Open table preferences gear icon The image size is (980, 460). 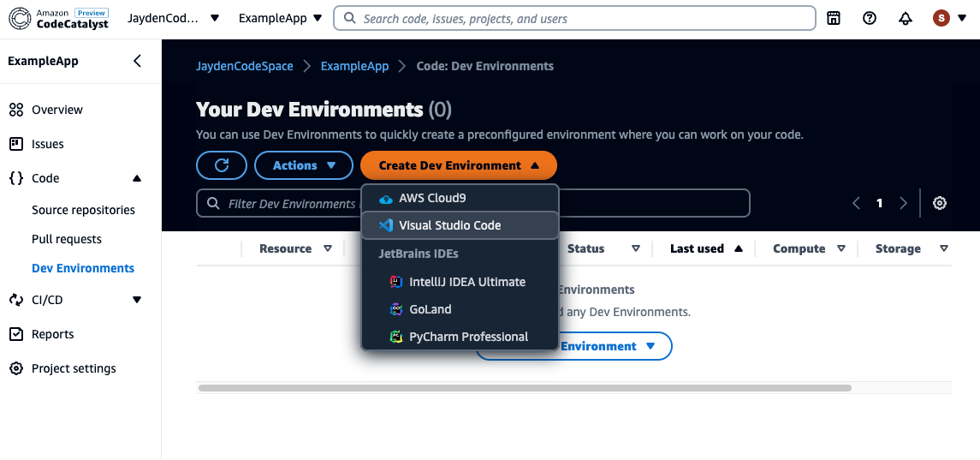click(x=940, y=203)
